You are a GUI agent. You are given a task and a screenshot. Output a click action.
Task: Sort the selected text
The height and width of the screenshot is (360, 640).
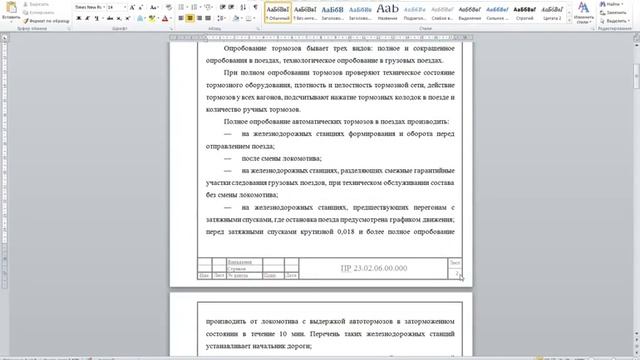pyautogui.click(x=243, y=7)
